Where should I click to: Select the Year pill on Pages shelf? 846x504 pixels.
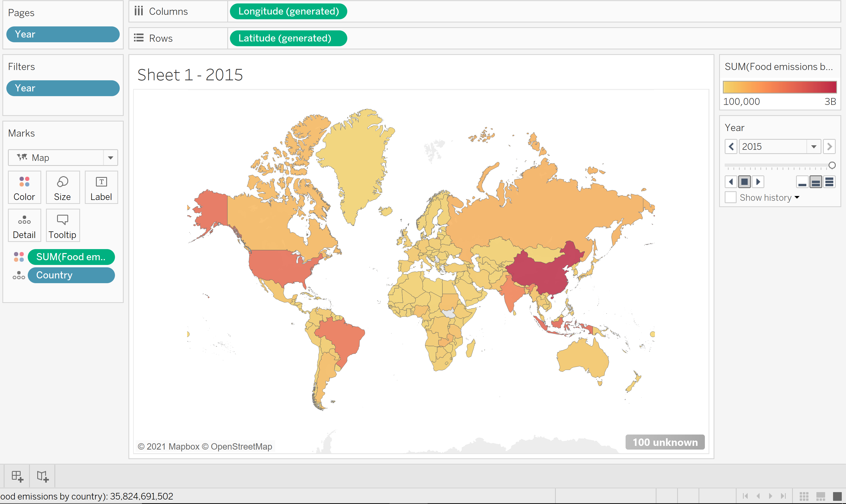[63, 34]
